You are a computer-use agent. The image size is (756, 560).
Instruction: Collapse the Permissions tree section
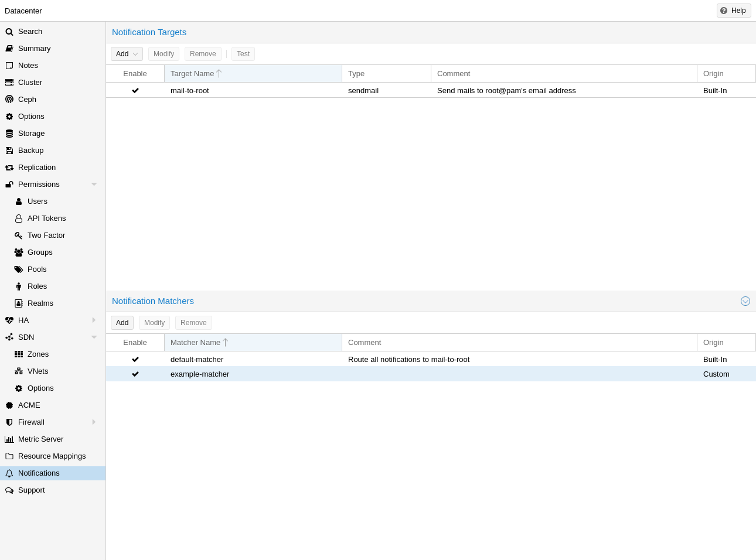[94, 185]
